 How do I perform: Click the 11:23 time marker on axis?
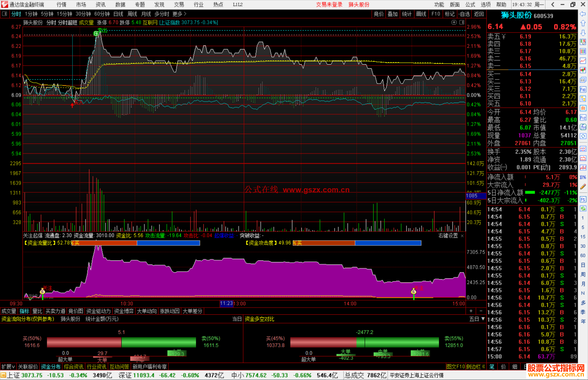pos(226,303)
